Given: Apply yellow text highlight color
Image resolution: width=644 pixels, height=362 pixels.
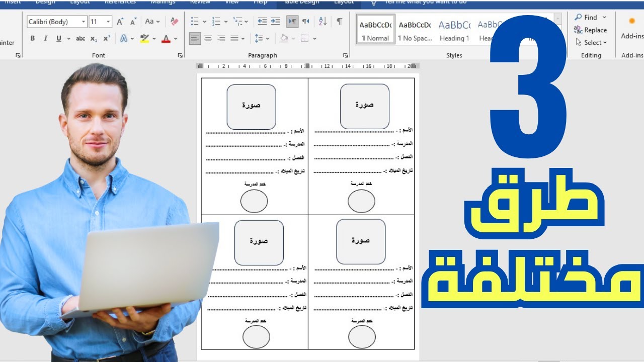Looking at the screenshot, I should 144,38.
